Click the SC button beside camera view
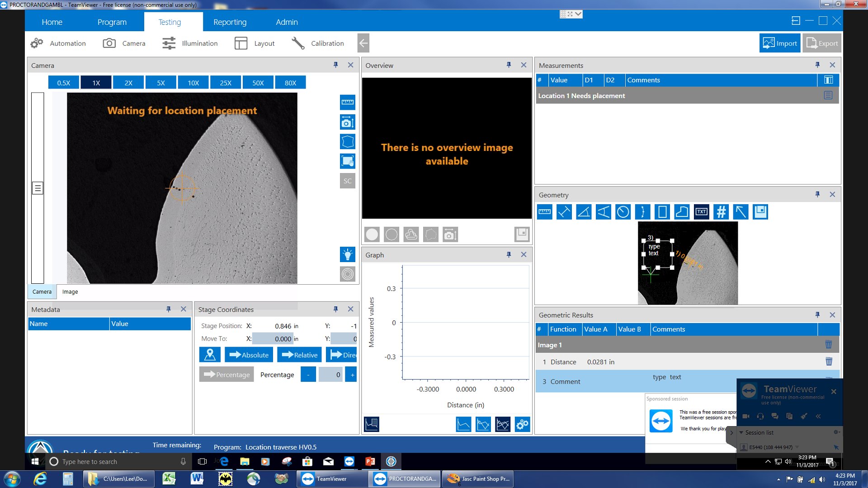The image size is (868, 488). 348,181
